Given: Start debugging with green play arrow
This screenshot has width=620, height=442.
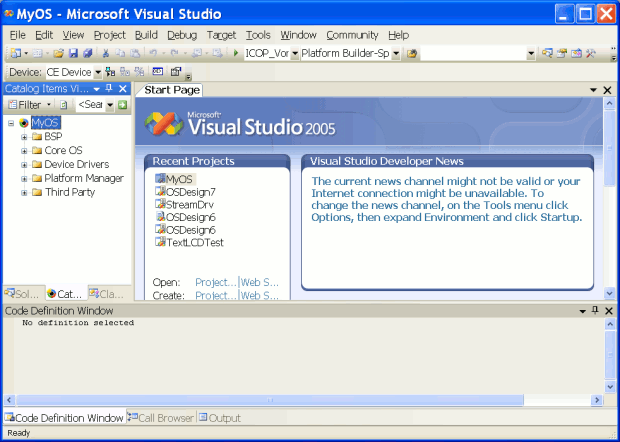Looking at the screenshot, I should [x=236, y=53].
